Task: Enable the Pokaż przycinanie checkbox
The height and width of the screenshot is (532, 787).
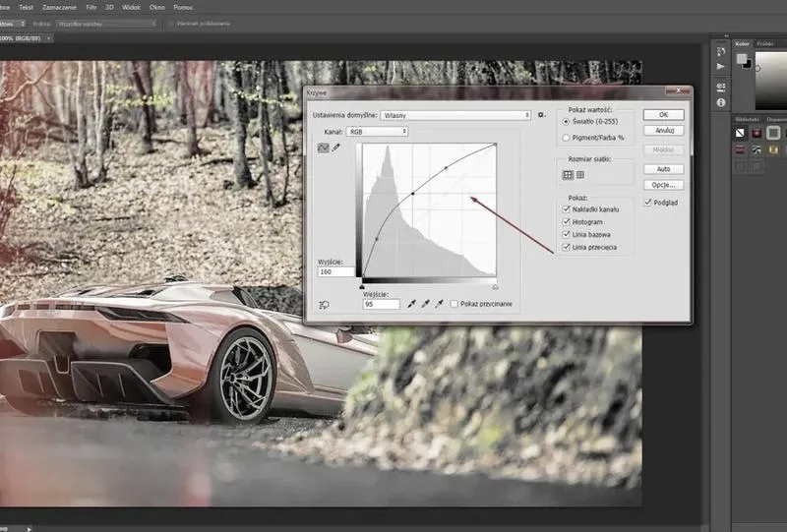Action: 454,304
